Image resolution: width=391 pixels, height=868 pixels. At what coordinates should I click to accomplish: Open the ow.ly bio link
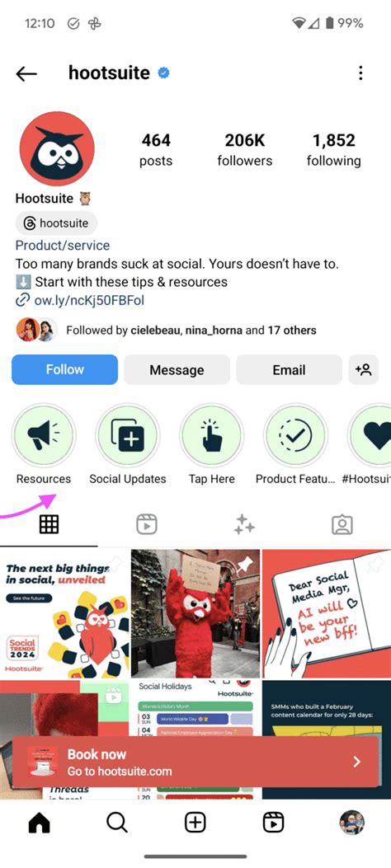point(81,301)
